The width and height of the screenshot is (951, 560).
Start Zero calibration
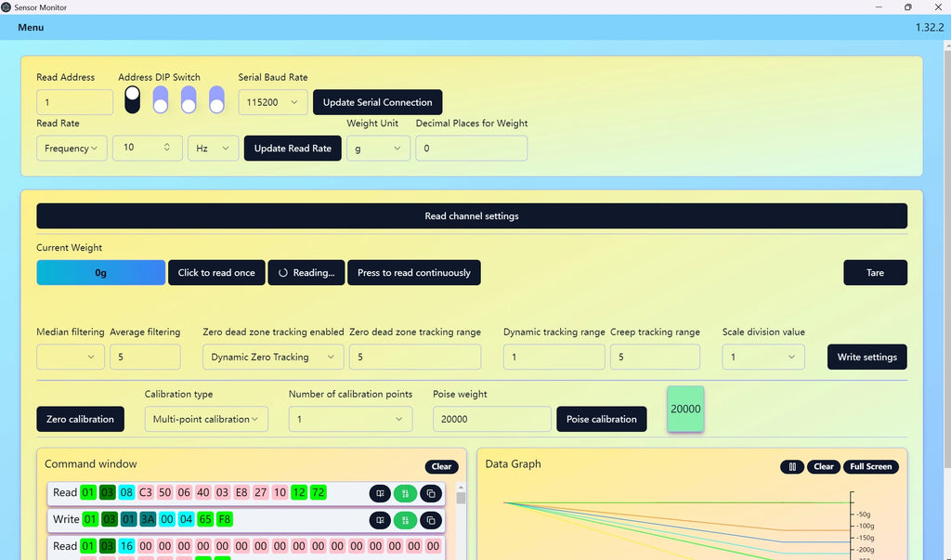[x=80, y=419]
